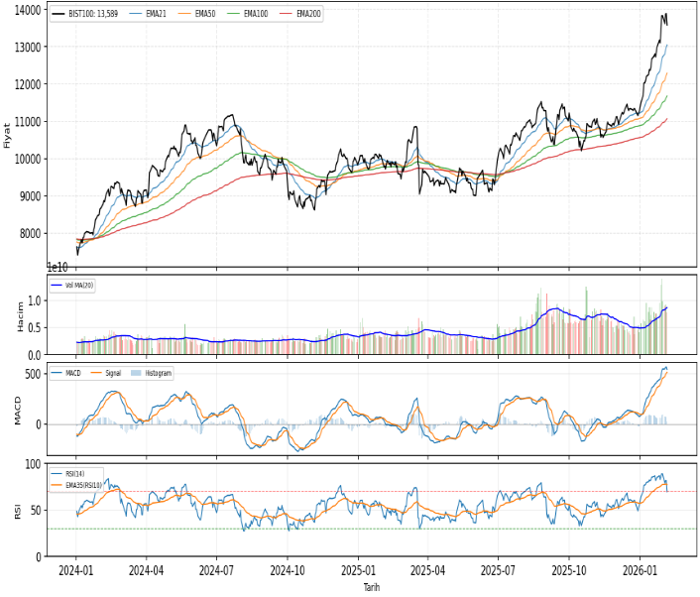Click the Tarih x-axis label
Image resolution: width=700 pixels, height=597 pixels.
pos(371,588)
